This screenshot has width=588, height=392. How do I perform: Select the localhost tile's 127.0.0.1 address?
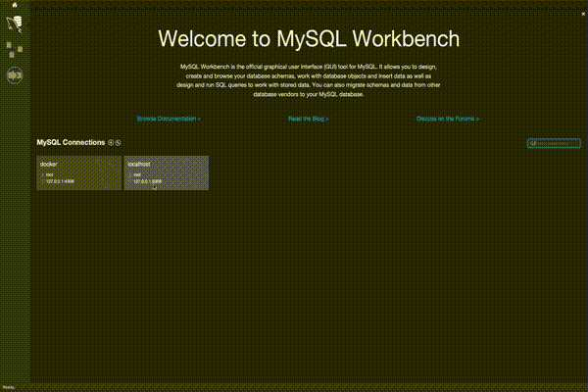point(147,181)
